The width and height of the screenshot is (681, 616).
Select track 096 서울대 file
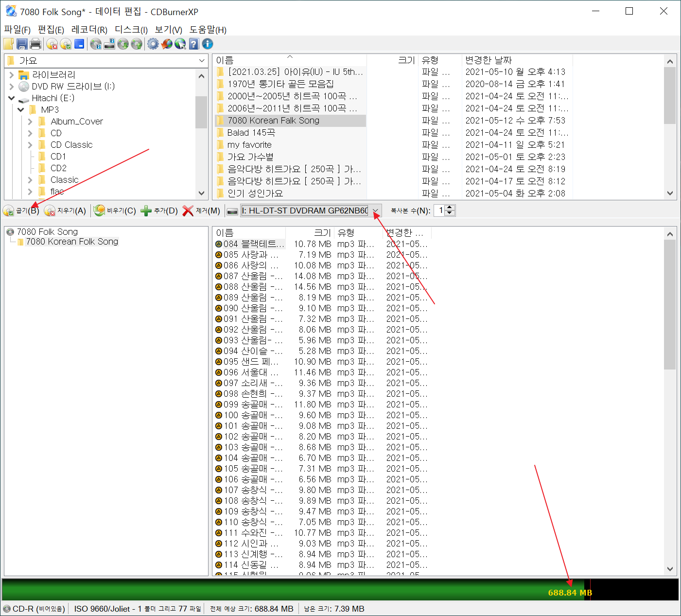point(251,372)
